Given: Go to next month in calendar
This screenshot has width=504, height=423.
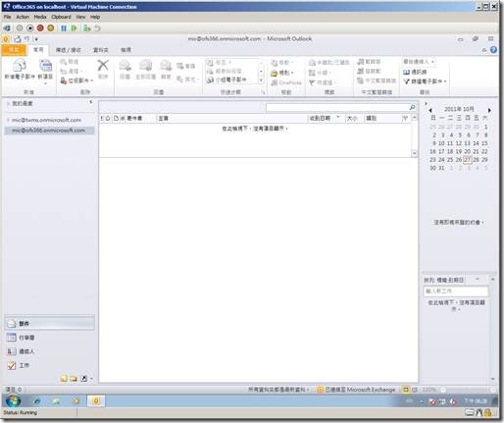Looking at the screenshot, I should pyautogui.click(x=489, y=110).
